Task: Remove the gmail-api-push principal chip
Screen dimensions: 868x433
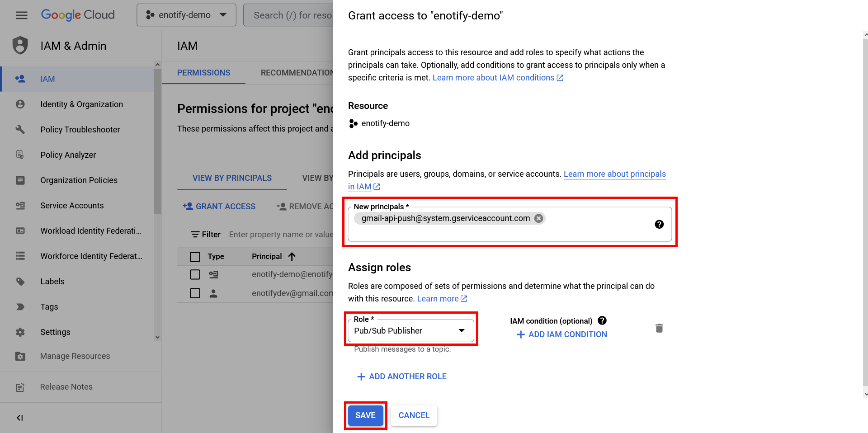Action: pyautogui.click(x=538, y=218)
